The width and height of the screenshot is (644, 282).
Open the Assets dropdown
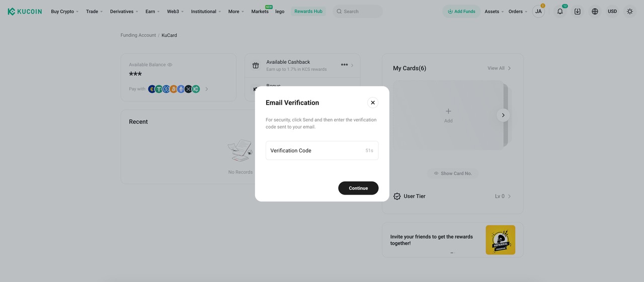coord(494,11)
